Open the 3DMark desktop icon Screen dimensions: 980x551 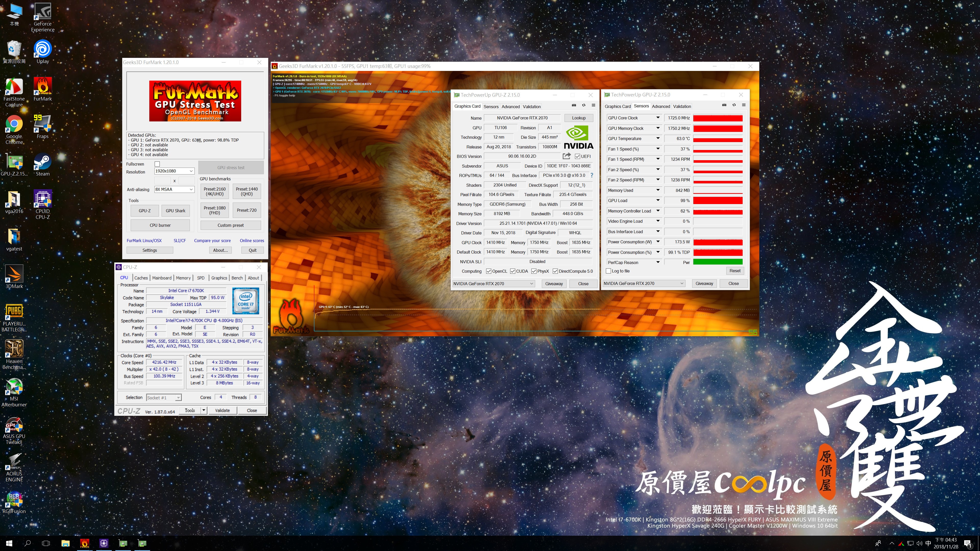[x=14, y=277]
